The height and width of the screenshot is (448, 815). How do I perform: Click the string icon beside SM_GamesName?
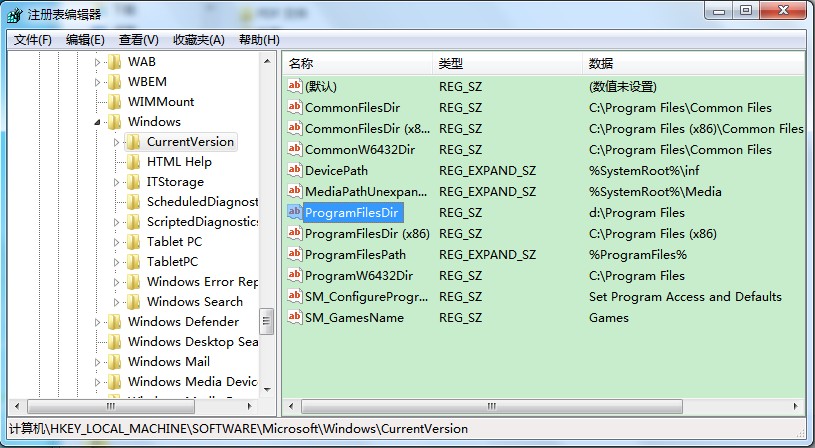coord(295,318)
